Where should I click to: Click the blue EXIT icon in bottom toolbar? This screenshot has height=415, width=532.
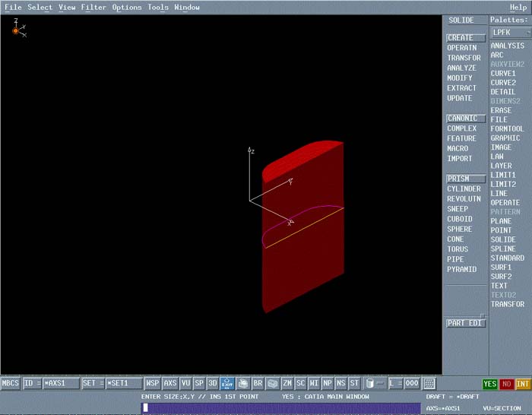(x=228, y=384)
